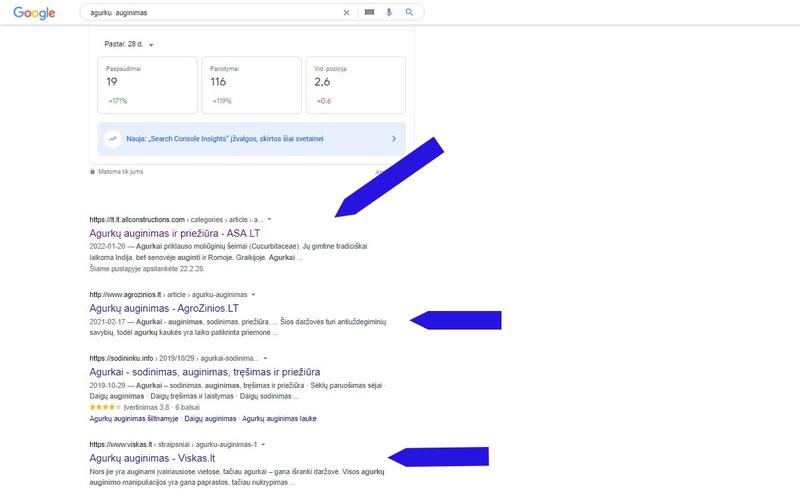This screenshot has width=800, height=502.
Task: Expand the 'Pastar. 28 d.' period dropdown
Action: tap(129, 44)
